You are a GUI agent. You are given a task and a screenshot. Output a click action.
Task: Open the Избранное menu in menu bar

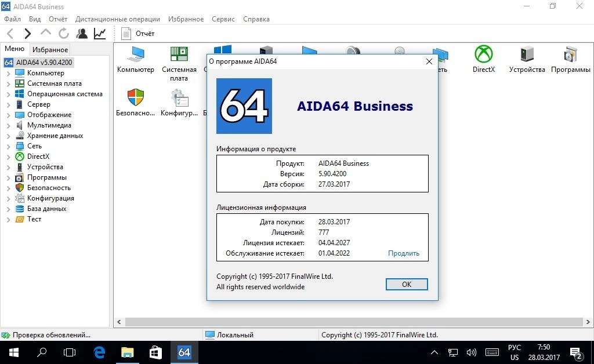click(x=186, y=19)
